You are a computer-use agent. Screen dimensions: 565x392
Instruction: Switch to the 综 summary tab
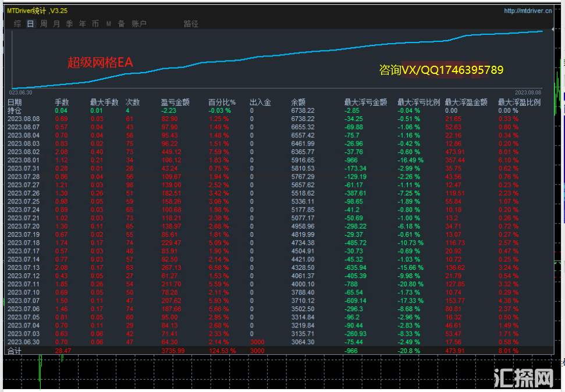(x=17, y=24)
